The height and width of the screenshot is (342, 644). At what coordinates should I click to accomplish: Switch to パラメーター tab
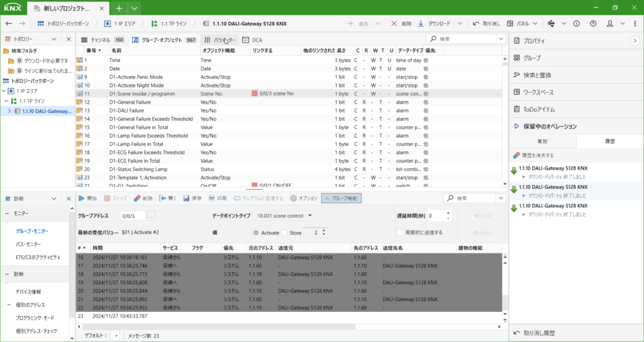pyautogui.click(x=220, y=40)
